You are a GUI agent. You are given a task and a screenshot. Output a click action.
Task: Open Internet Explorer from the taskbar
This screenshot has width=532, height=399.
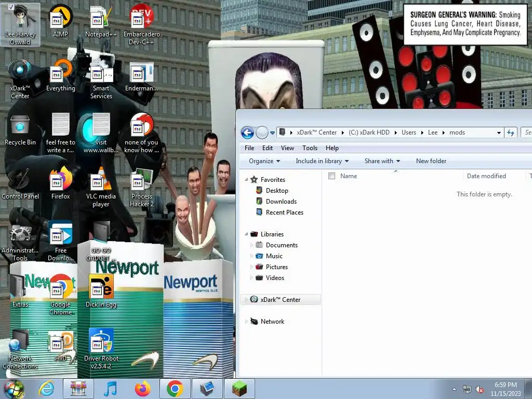(x=46, y=389)
